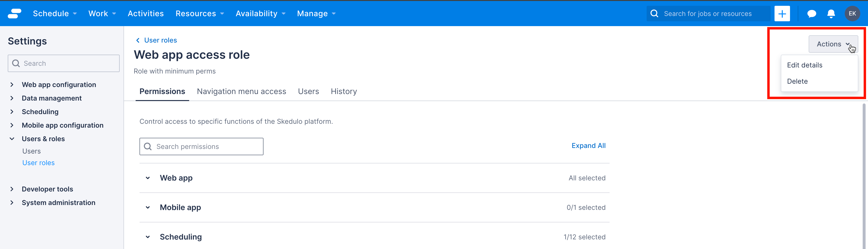868x249 pixels.
Task: Select Edit details from the menu
Action: (x=805, y=65)
